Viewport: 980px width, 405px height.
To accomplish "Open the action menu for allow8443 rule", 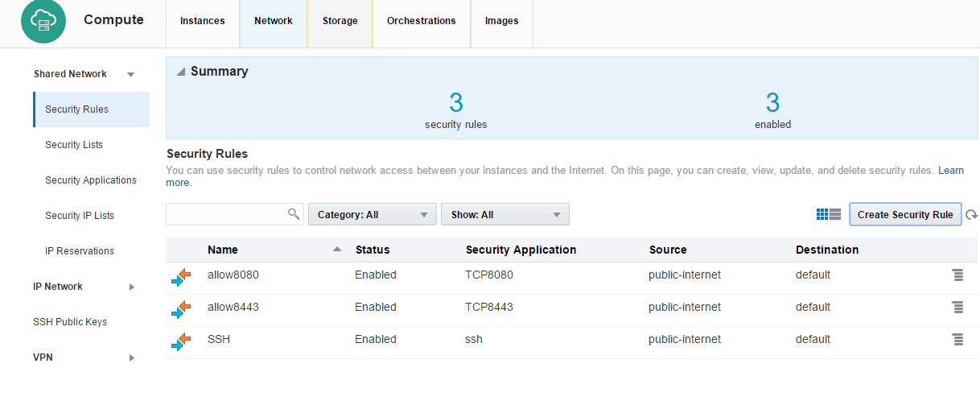I will 957,308.
